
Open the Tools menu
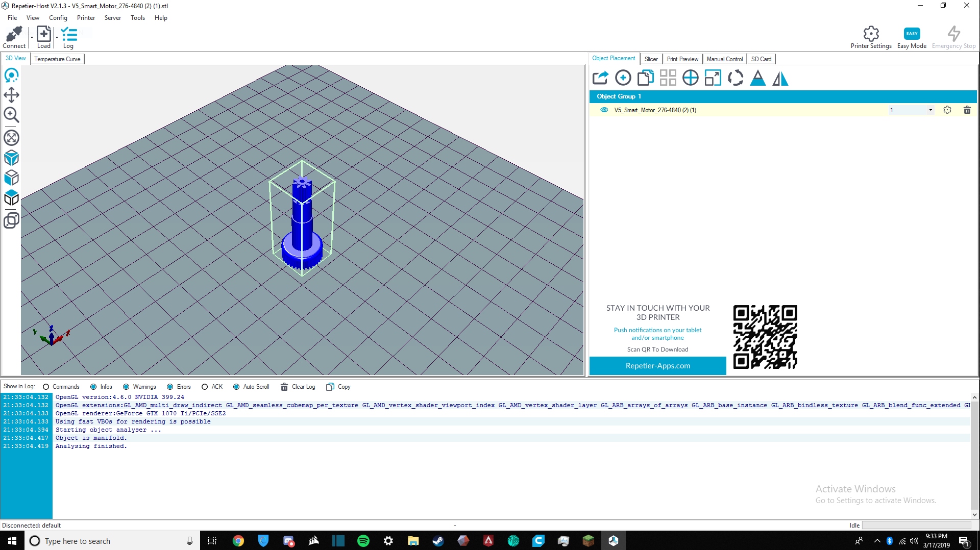(138, 18)
